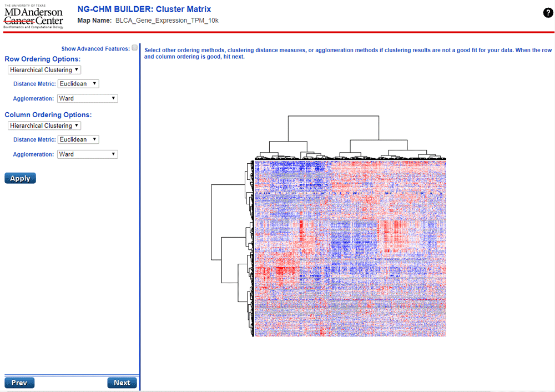Image resolution: width=555 pixels, height=392 pixels.
Task: Click the Apply button
Action: coord(20,178)
